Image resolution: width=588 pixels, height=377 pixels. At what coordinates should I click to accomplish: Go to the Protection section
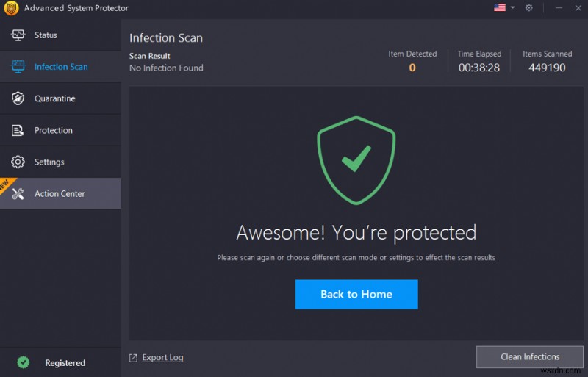[60, 130]
